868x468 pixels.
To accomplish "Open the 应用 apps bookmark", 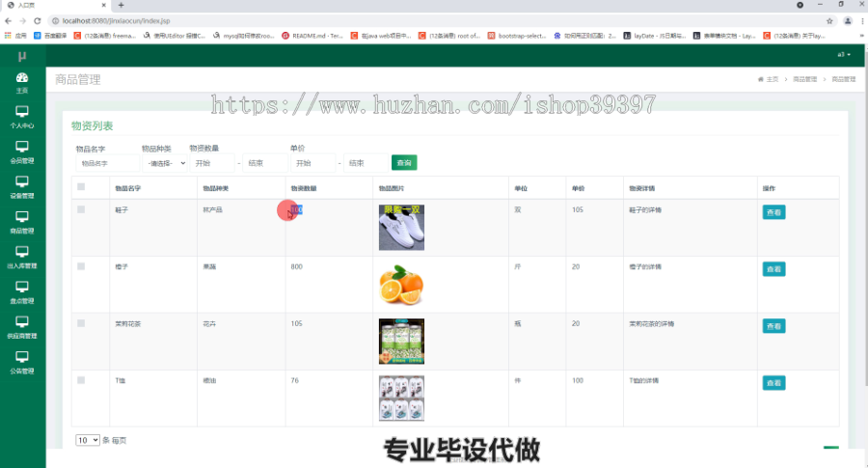I will (x=15, y=36).
